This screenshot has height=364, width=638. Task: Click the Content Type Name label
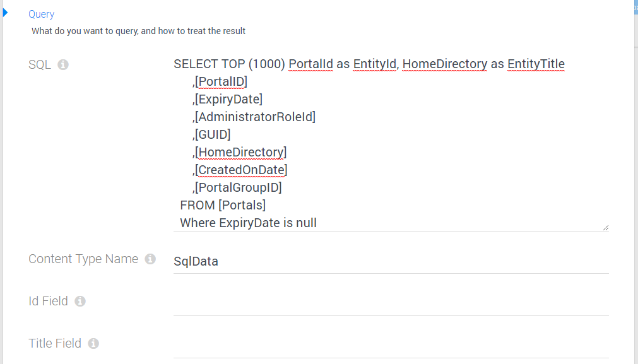point(83,259)
